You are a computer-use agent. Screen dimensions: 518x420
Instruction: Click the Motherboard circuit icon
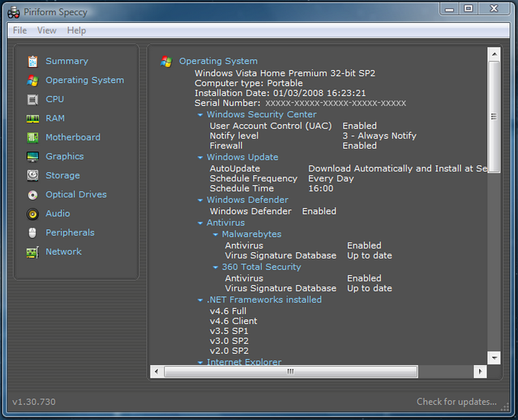[x=33, y=137]
